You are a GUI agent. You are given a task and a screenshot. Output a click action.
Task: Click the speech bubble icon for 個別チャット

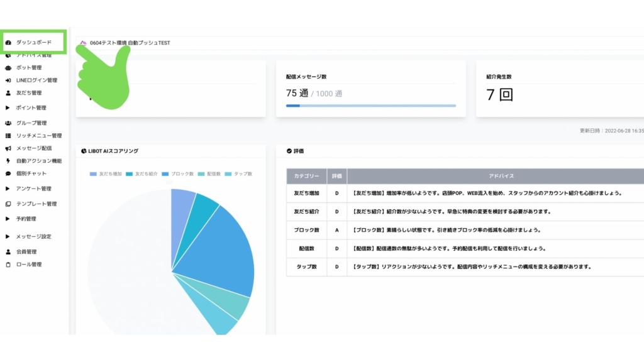point(8,173)
